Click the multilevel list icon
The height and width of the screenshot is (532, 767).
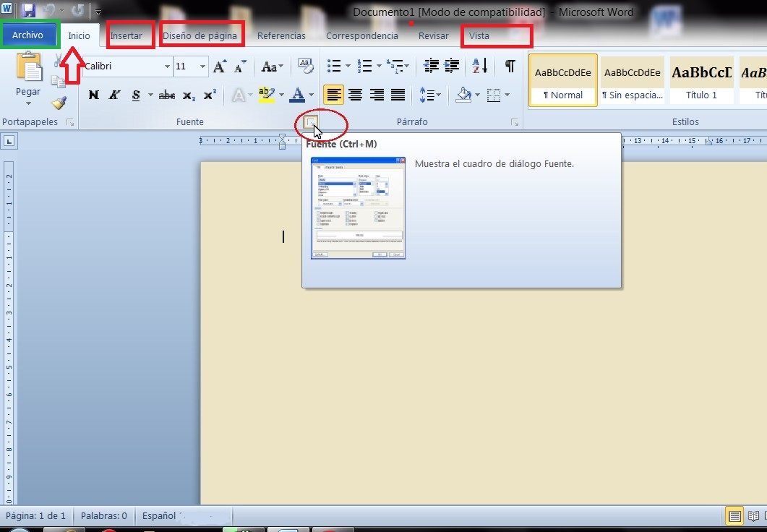(394, 66)
